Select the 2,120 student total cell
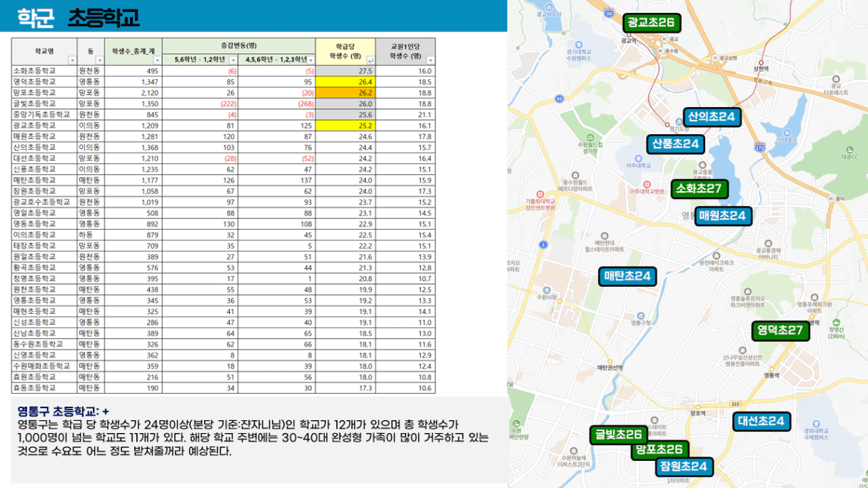 click(x=133, y=93)
